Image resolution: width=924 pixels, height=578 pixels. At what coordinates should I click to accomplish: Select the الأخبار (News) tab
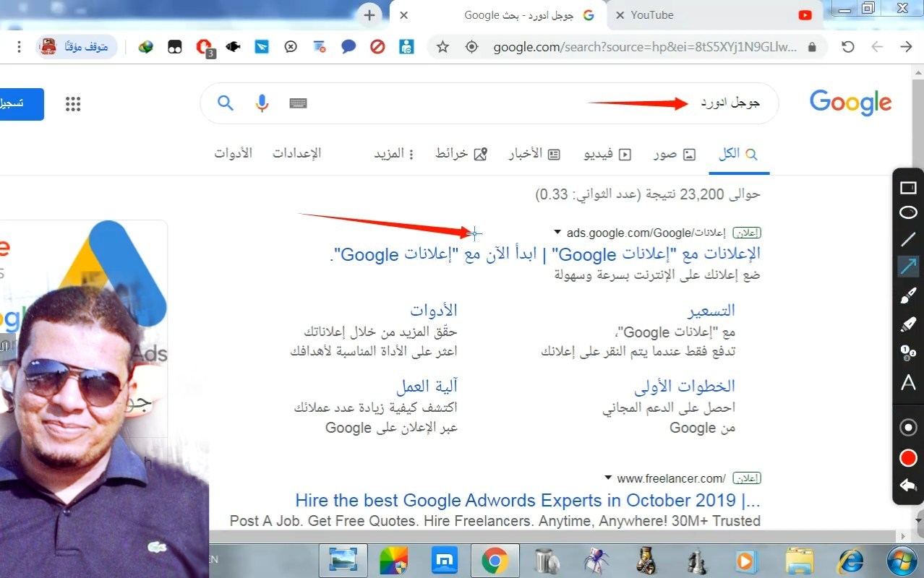click(x=534, y=154)
